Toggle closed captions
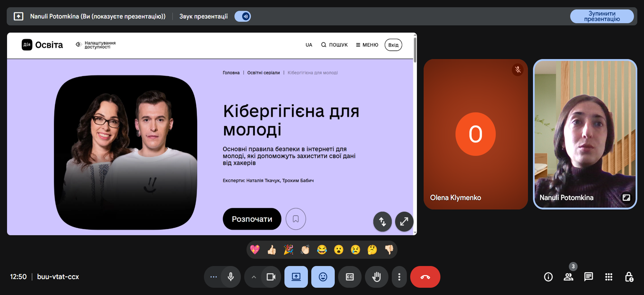Screen dimensions: 644x295 tap(350, 277)
